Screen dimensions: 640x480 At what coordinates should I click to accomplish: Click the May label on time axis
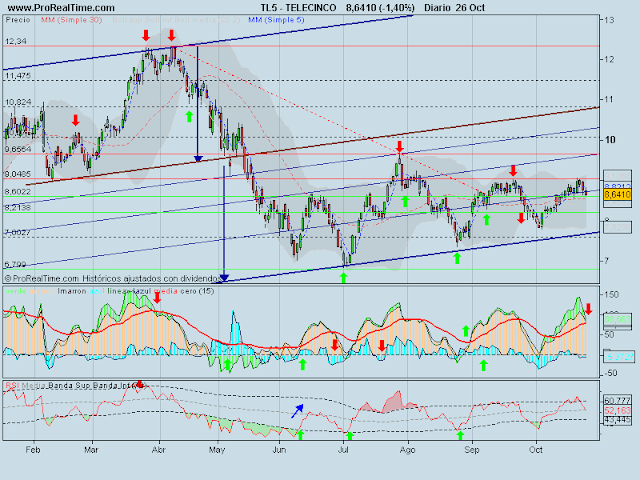click(217, 450)
